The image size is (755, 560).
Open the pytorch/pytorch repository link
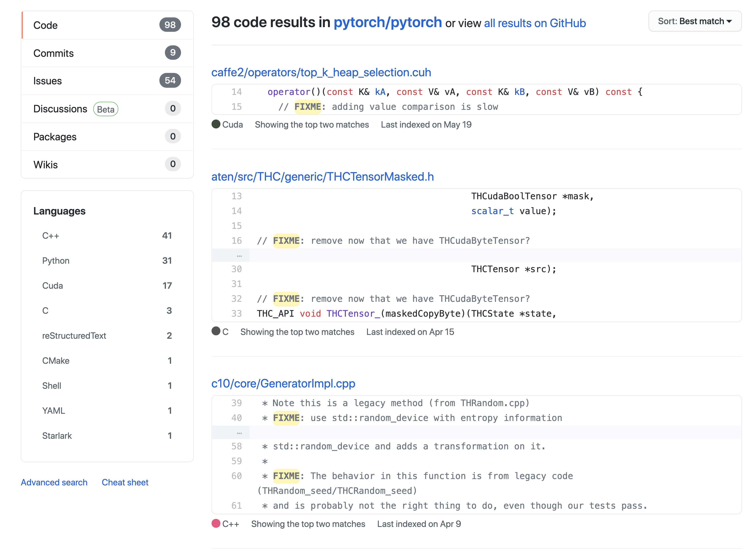tap(387, 22)
